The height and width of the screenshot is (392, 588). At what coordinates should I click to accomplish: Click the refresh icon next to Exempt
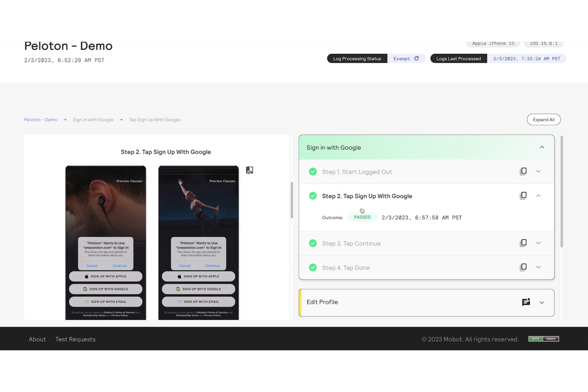pos(417,58)
